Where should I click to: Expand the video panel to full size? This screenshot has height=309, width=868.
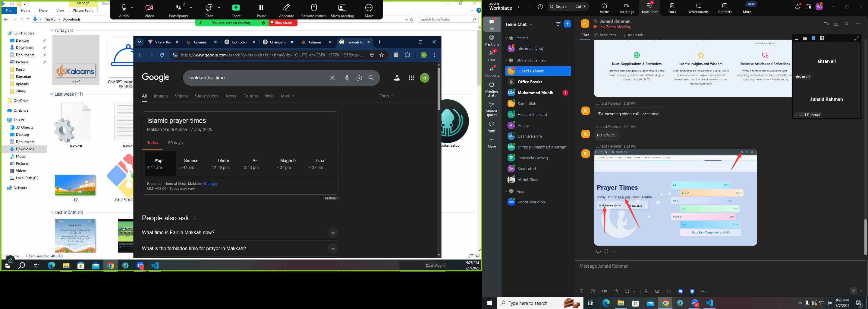[x=857, y=38]
